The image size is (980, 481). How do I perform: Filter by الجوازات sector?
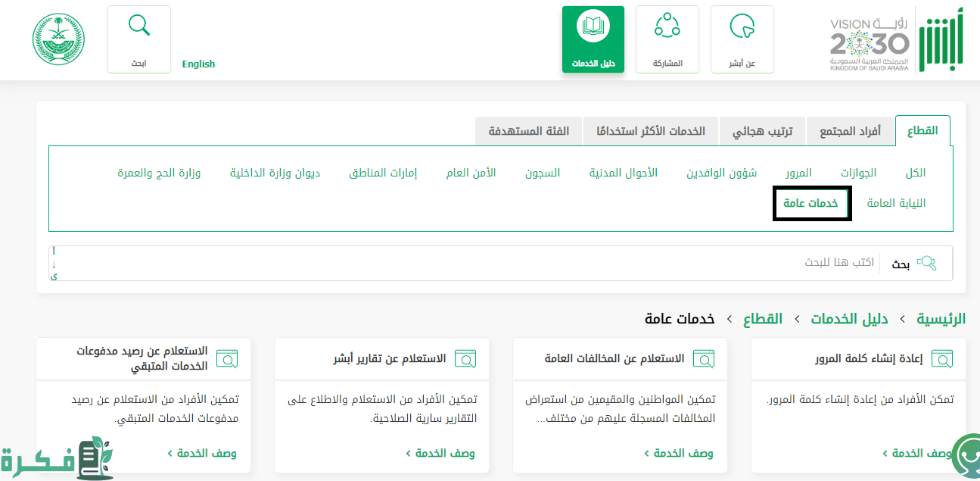click(x=859, y=173)
